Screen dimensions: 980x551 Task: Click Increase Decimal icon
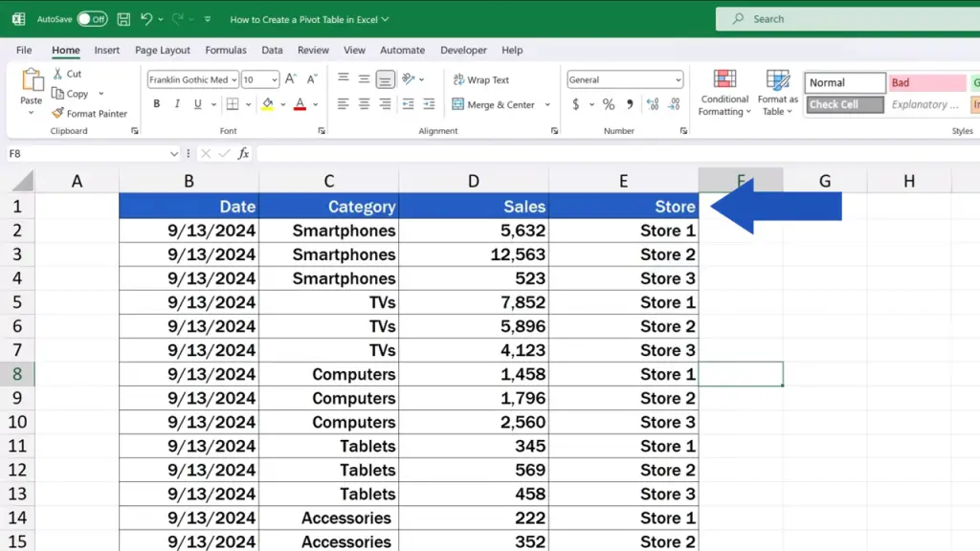(653, 104)
